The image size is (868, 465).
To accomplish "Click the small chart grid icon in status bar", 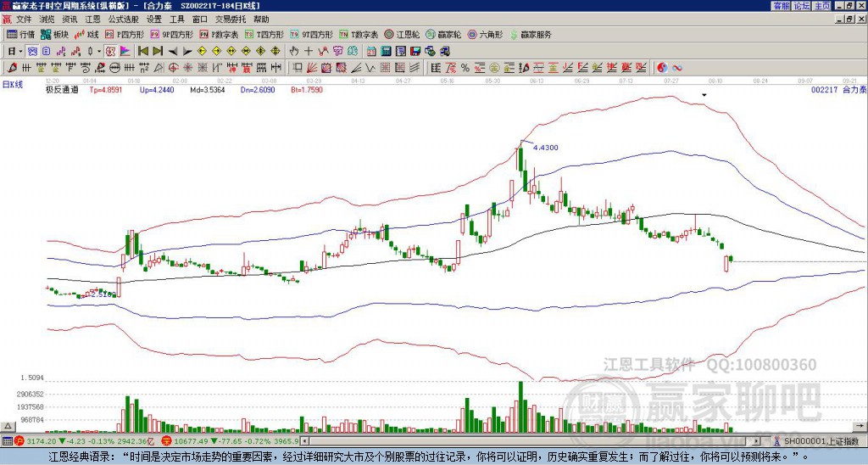I will tap(7, 441).
